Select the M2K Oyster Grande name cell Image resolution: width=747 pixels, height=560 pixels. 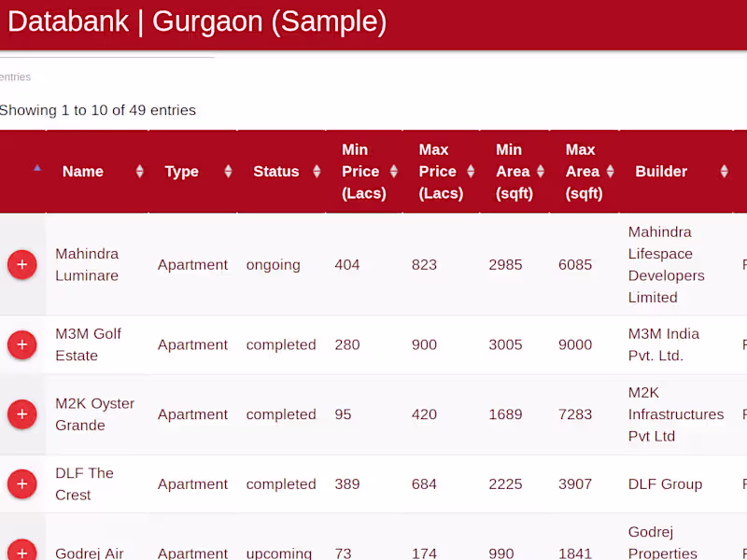click(95, 413)
